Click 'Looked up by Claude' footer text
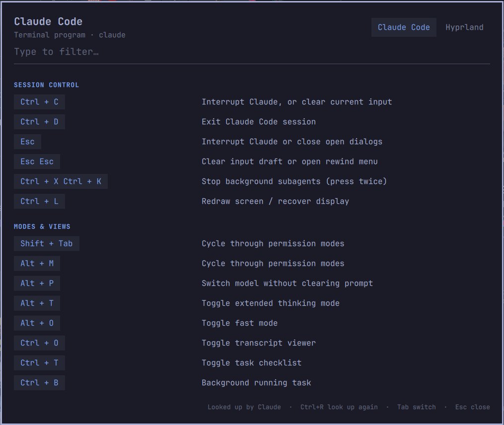The width and height of the screenshot is (504, 425). click(244, 407)
